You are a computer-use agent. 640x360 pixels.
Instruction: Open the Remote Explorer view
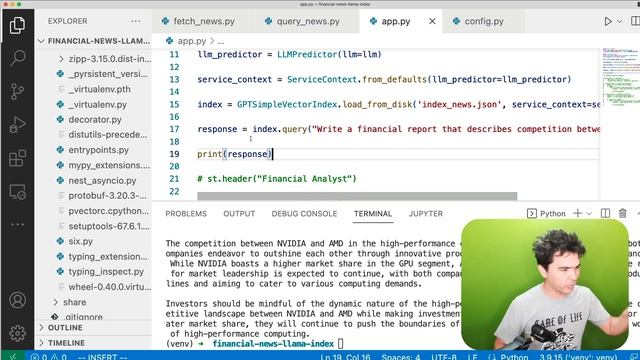tap(17, 191)
